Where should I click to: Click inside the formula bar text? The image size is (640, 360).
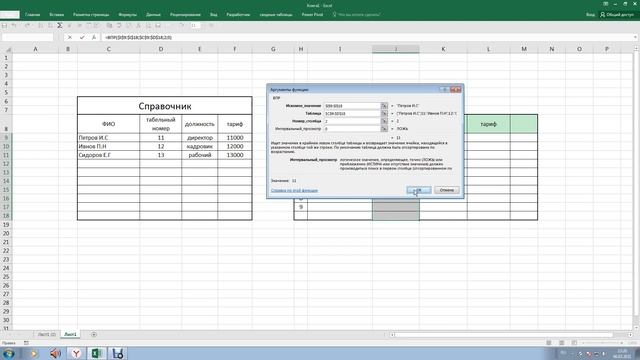click(138, 37)
